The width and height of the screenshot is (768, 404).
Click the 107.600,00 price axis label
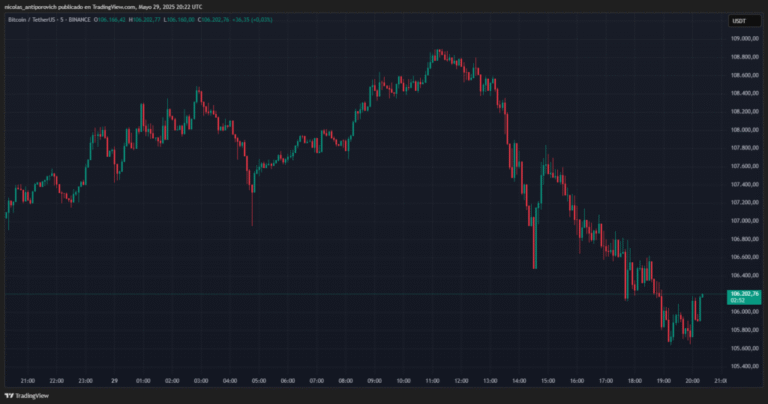tap(744, 166)
